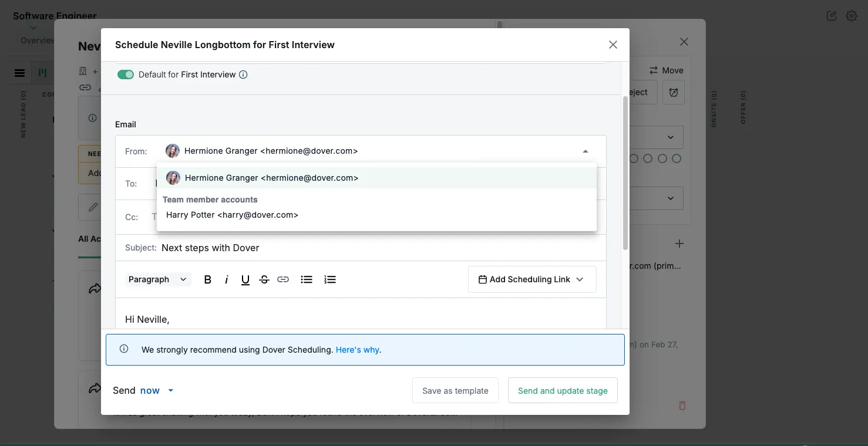This screenshot has width=868, height=446.
Task: Click the pencil edit icon in background panel
Action: (93, 207)
